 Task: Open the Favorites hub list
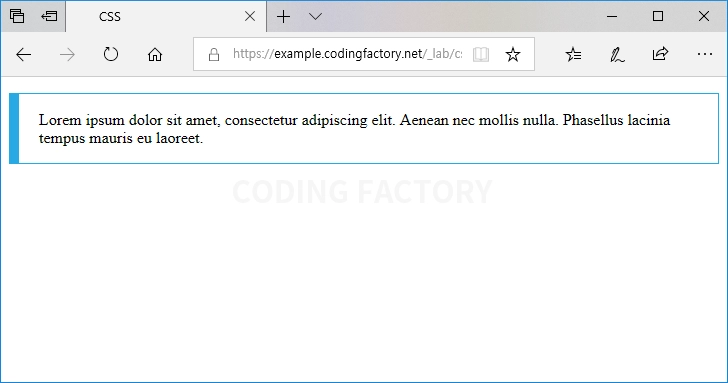tap(573, 54)
